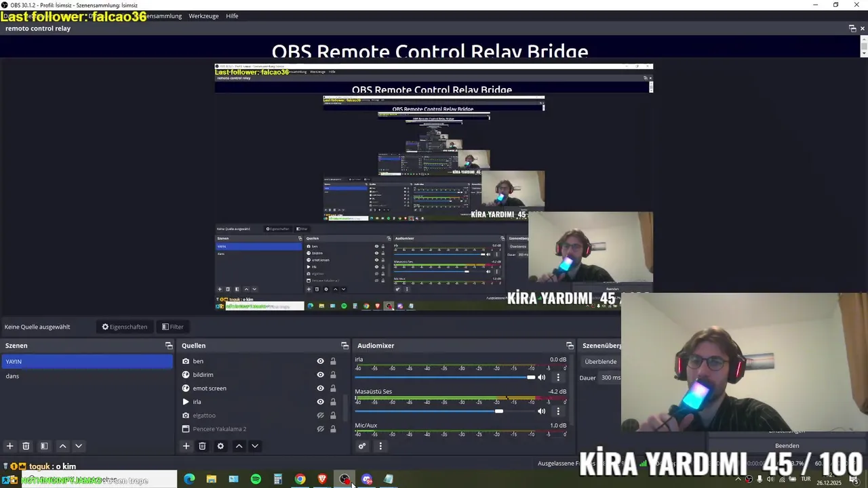
Task: Pop out the Audiomixer dock
Action: pyautogui.click(x=570, y=346)
